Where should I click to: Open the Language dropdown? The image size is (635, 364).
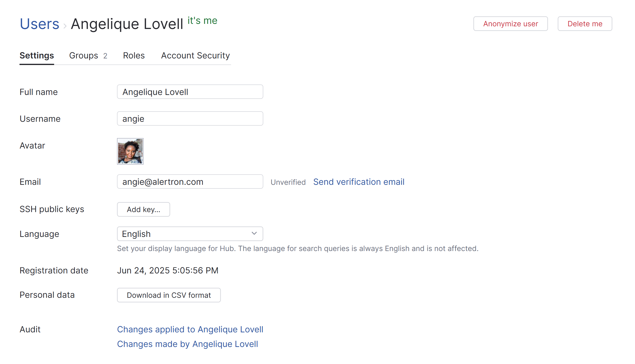[190, 234]
